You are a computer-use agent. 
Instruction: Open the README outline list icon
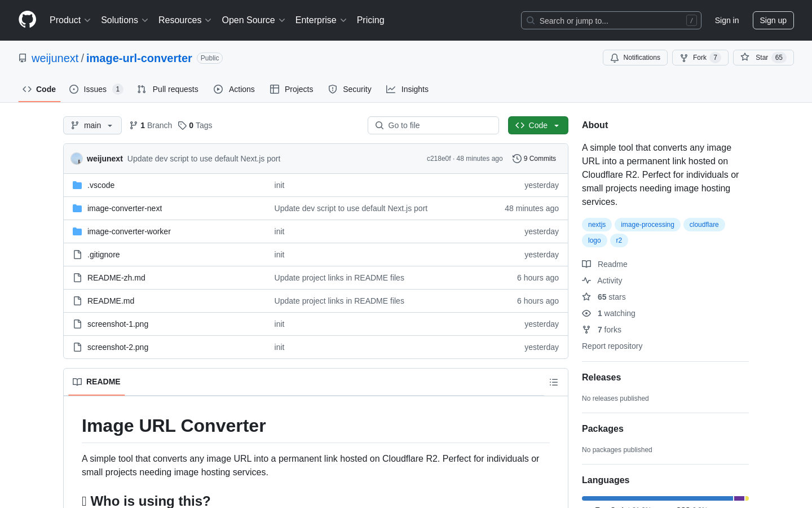(554, 382)
